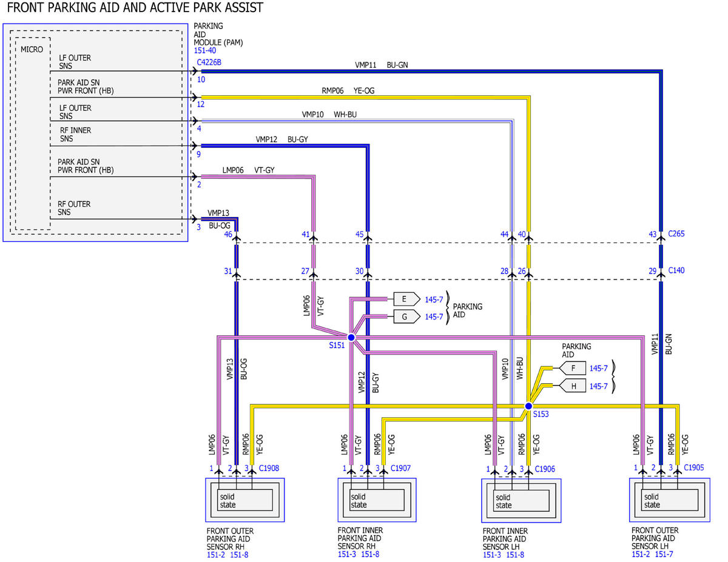Image resolution: width=728 pixels, height=562 pixels.
Task: Click the S153 splice label
Action: tap(542, 414)
